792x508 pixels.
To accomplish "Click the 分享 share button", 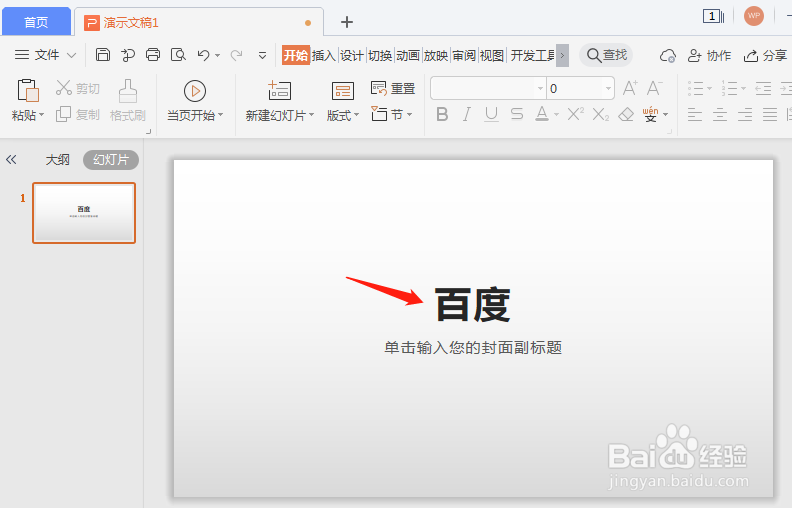I will 765,56.
